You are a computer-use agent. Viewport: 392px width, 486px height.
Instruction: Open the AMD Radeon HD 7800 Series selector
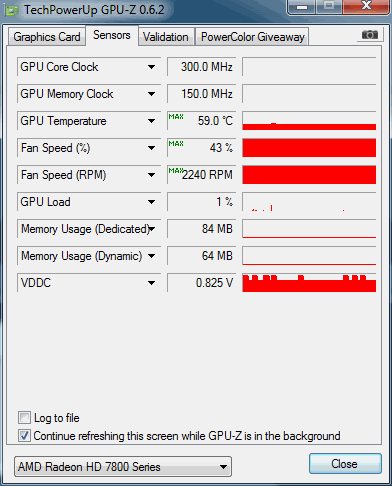pyautogui.click(x=123, y=466)
